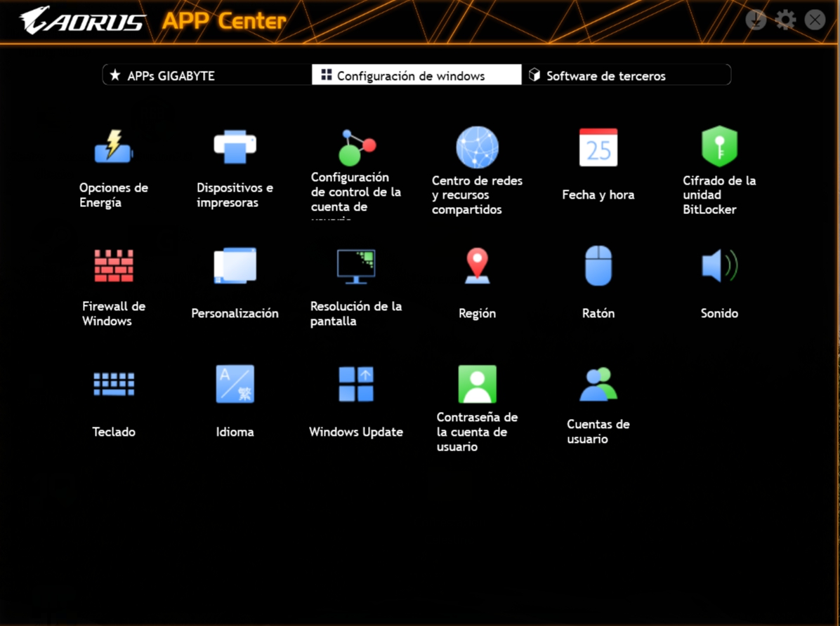Click the 'Personalización' label
The width and height of the screenshot is (840, 626).
(x=235, y=313)
